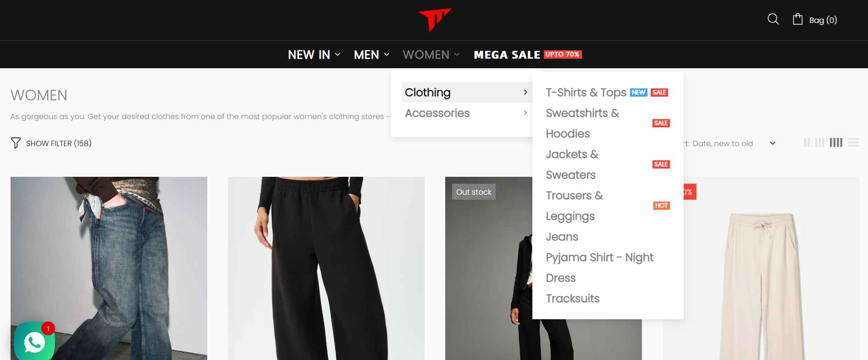Expand the NEW IN menu
Screen dimensions: 868x360
click(x=314, y=55)
